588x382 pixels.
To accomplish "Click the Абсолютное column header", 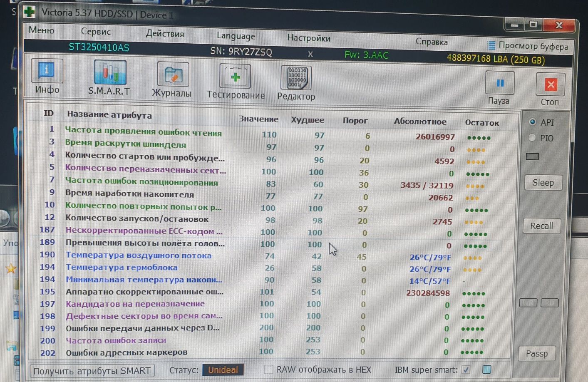I will 420,122.
